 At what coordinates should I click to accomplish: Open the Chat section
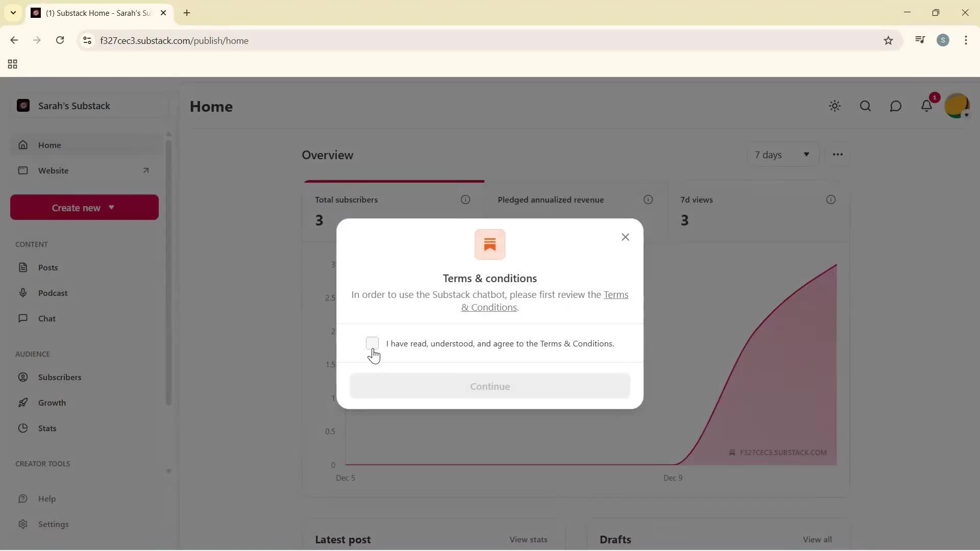(x=47, y=318)
